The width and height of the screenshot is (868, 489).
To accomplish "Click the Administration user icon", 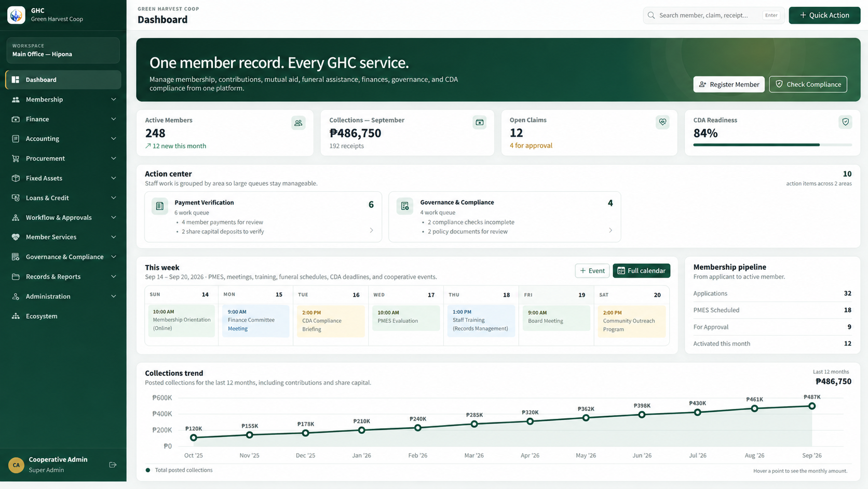I will [x=16, y=296].
